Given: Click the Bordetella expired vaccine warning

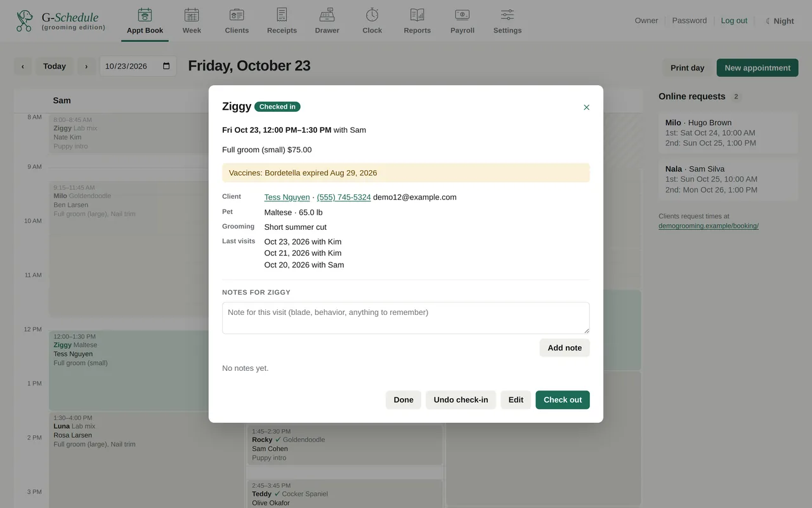Looking at the screenshot, I should click(x=406, y=173).
